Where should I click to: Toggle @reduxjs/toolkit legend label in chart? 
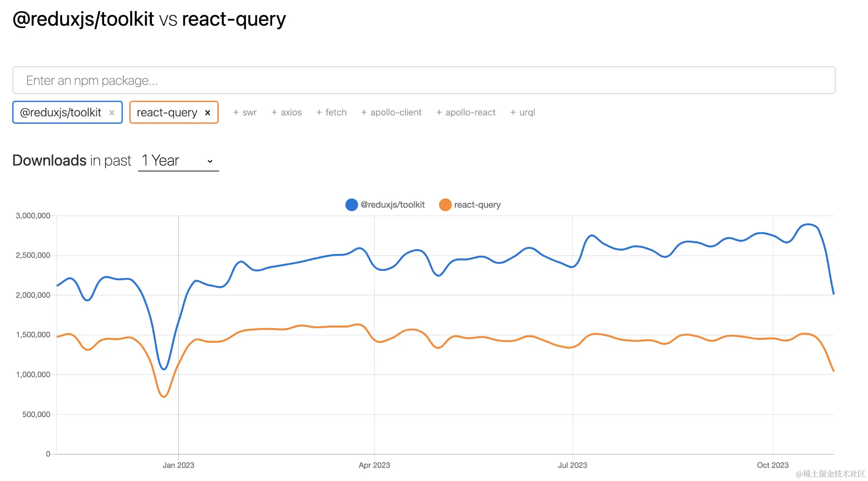393,204
